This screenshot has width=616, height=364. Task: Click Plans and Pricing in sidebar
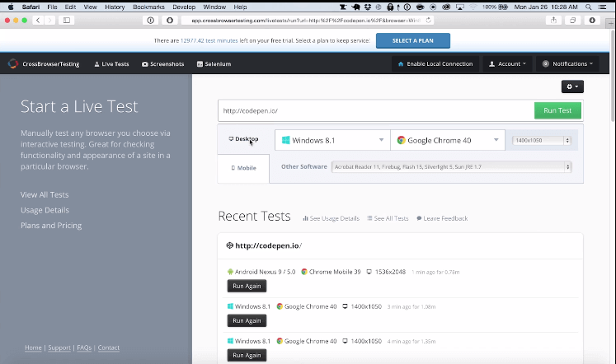click(51, 226)
